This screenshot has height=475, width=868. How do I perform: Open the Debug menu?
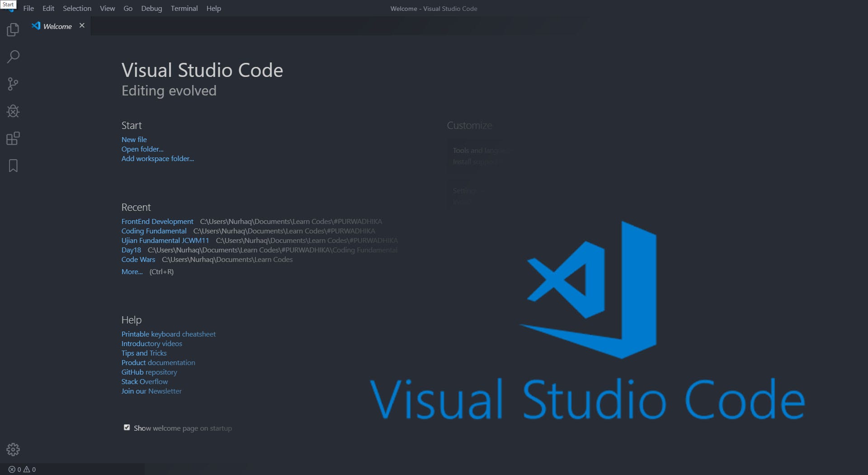coord(151,8)
